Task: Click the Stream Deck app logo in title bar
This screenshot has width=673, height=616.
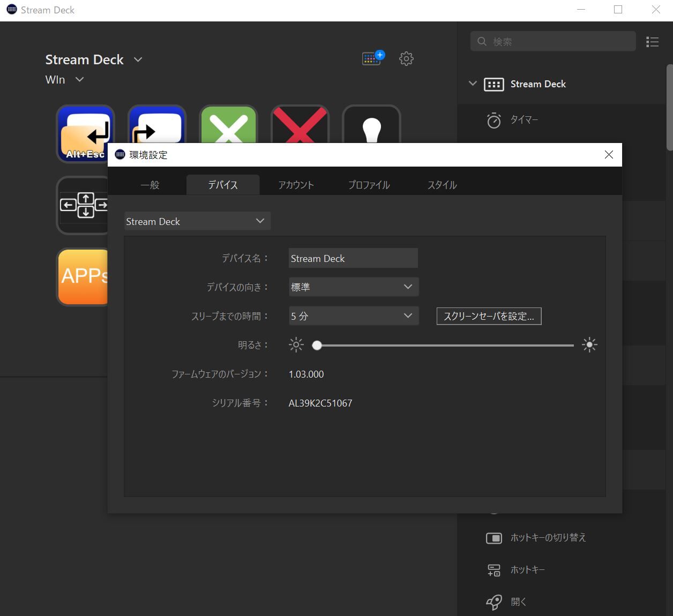Action: 11,10
